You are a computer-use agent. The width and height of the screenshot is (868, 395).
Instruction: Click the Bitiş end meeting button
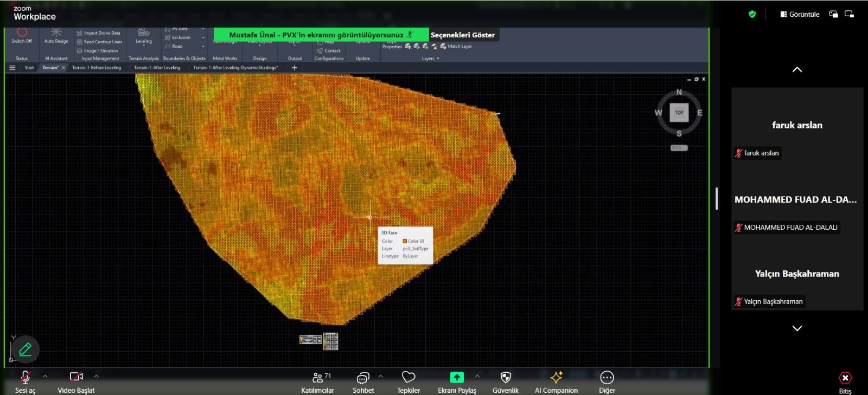pyautogui.click(x=845, y=379)
